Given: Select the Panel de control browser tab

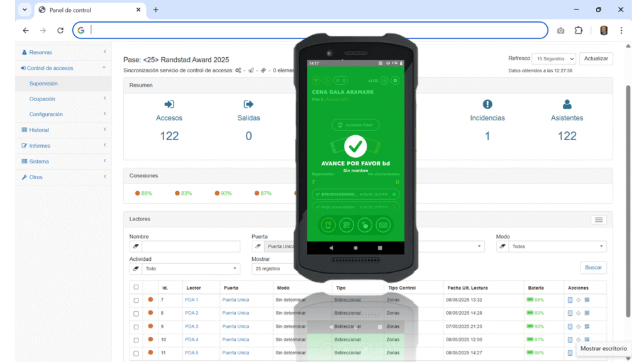Looking at the screenshot, I should pos(89,10).
